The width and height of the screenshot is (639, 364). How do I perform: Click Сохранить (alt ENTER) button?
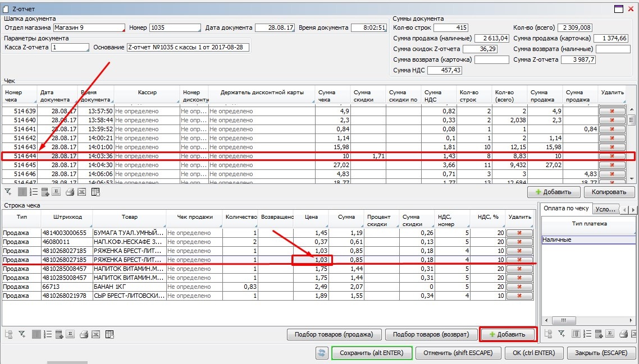[372, 353]
